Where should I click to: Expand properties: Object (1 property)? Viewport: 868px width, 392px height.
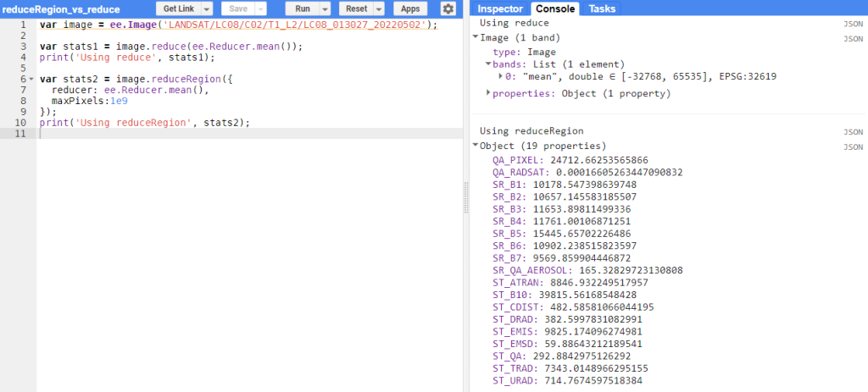coord(488,93)
